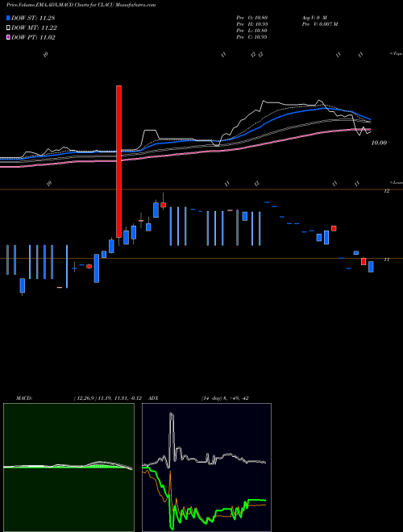Click the MACD parameters '(12,26,9) 11.19, 11.31, -0.12'
Viewport: 403px width, 532px height.
click(x=110, y=398)
